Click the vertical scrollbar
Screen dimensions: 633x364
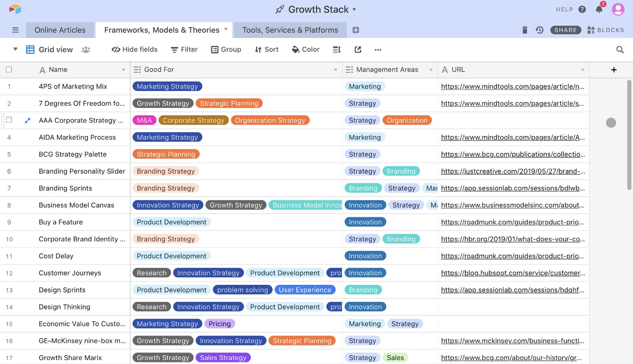629,135
